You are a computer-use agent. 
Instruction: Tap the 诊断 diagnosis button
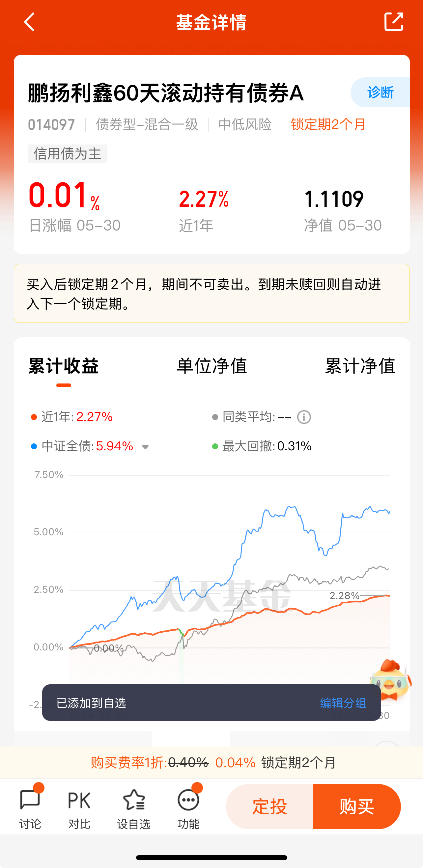point(380,92)
